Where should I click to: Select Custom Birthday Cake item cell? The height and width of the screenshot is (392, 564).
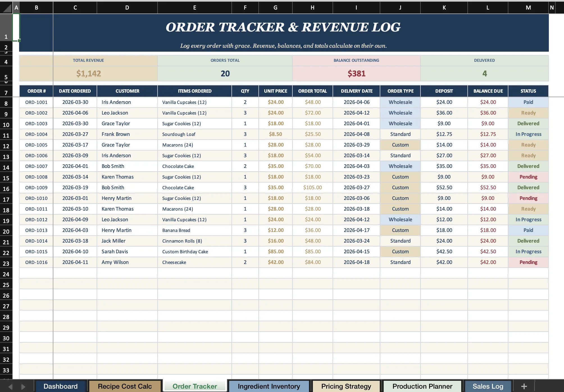[195, 252]
